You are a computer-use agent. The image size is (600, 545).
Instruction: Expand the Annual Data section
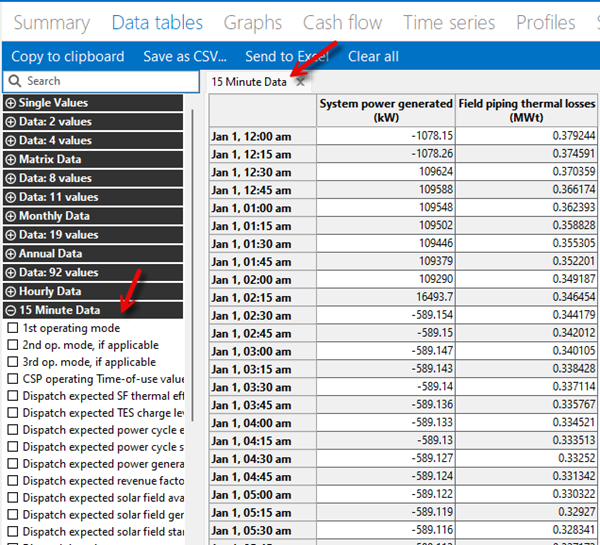tap(11, 254)
